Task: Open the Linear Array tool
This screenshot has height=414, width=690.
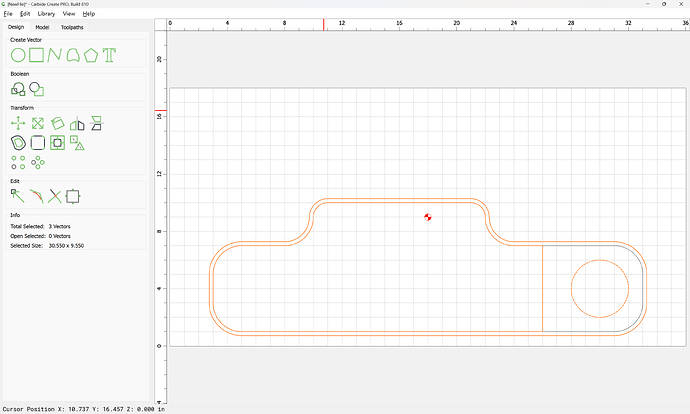Action: click(18, 162)
